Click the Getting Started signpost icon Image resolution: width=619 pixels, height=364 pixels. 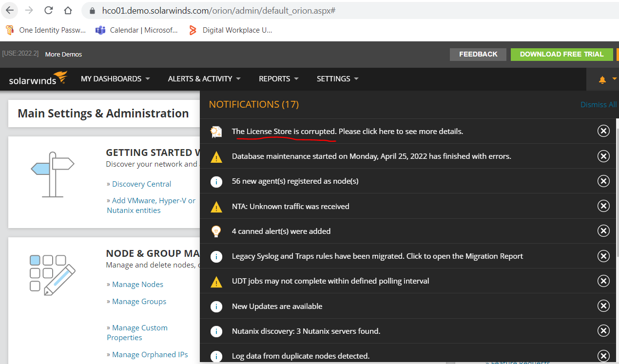pyautogui.click(x=53, y=174)
